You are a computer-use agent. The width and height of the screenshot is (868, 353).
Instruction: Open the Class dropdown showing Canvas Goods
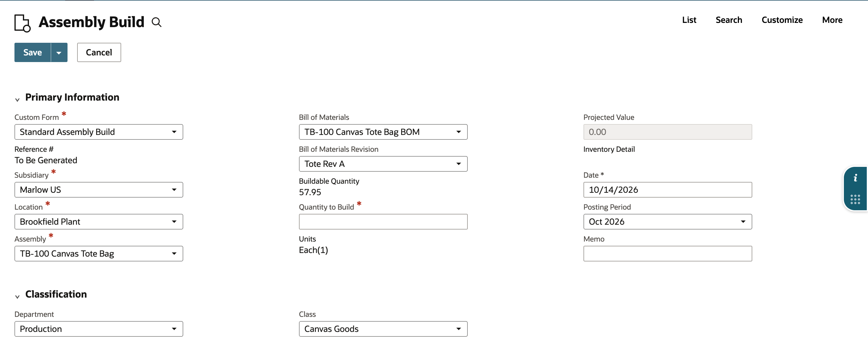coord(383,329)
